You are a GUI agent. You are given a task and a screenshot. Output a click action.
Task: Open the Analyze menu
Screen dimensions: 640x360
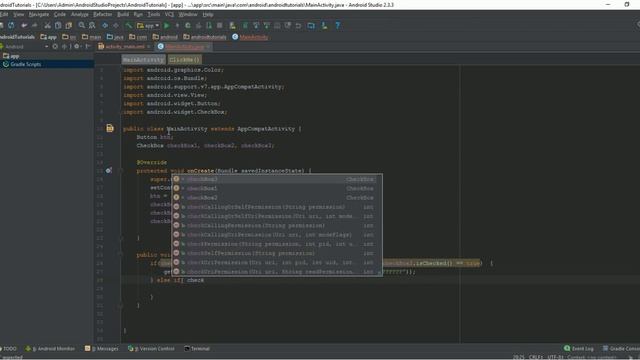click(80, 14)
